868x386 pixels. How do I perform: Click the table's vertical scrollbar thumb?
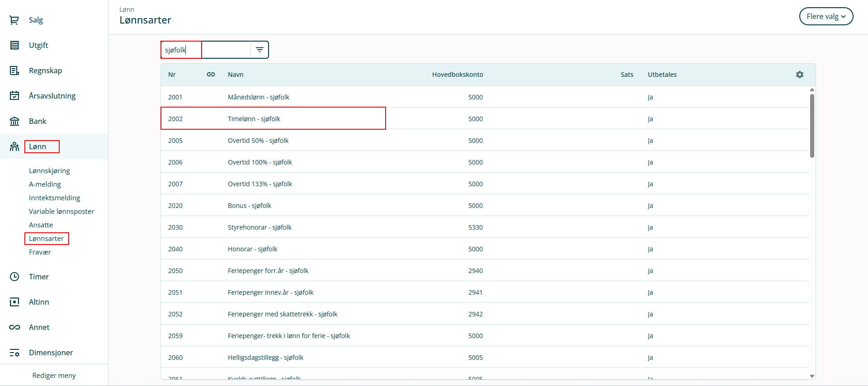click(x=812, y=126)
